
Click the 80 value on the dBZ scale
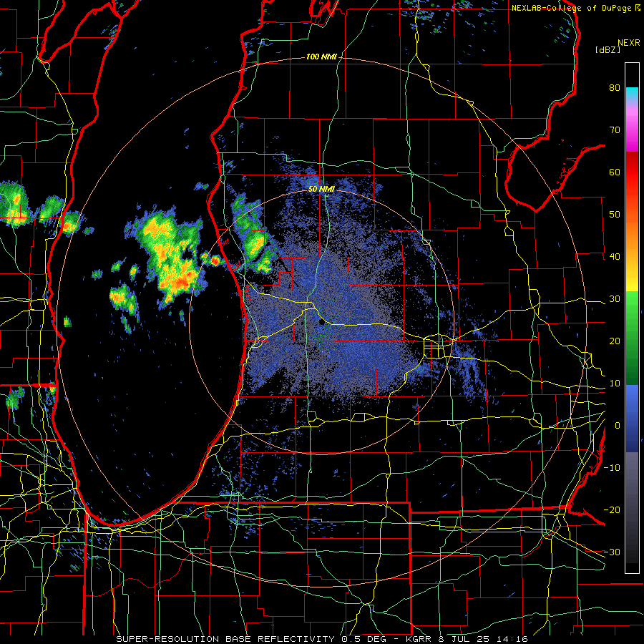tap(615, 87)
